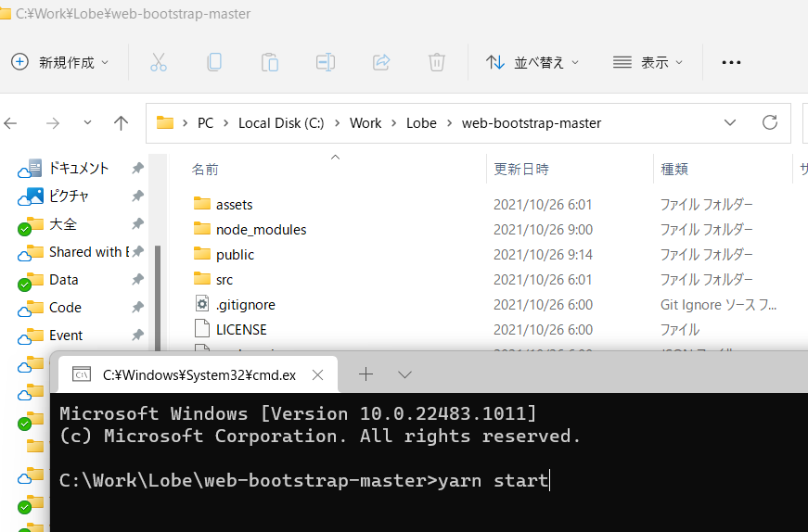Unpin Data using its pin icon
Screen dimensions: 808x532
(137, 279)
